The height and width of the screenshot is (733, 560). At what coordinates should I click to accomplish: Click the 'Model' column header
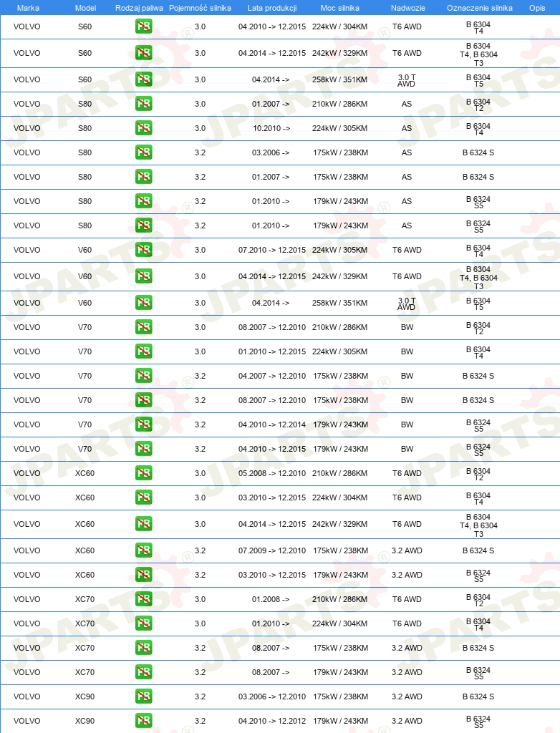[x=86, y=8]
